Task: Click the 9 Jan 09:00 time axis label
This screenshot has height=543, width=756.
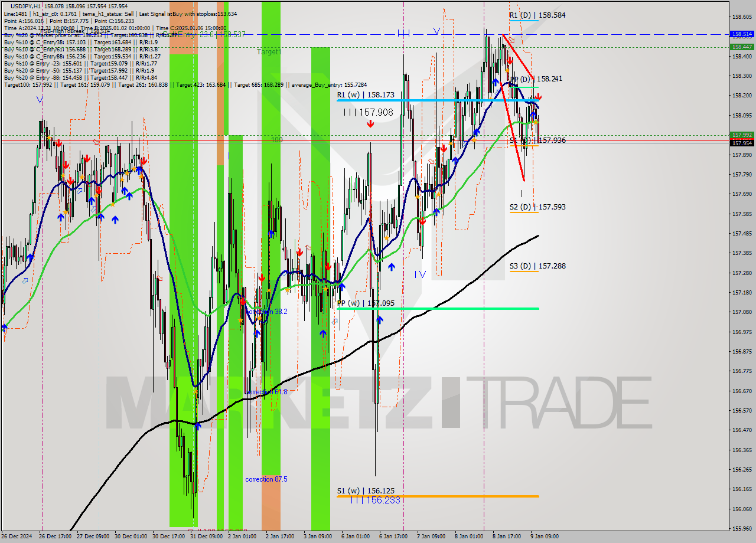Action: click(545, 537)
